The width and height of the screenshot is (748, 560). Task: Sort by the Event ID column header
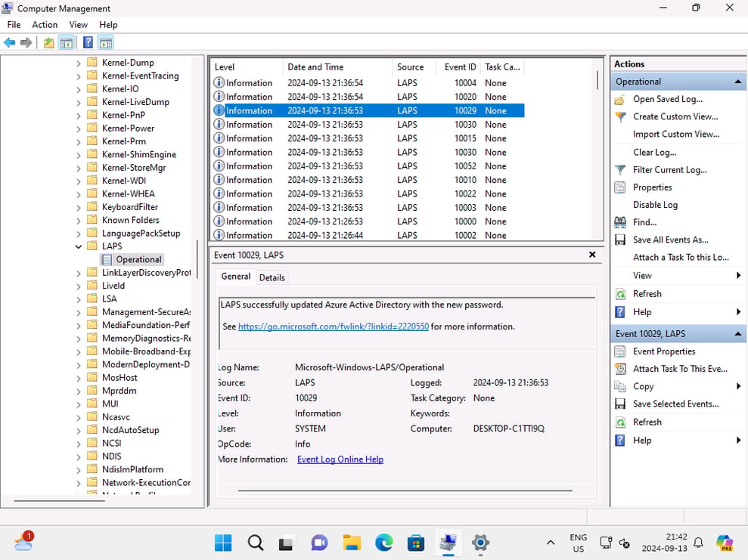458,67
